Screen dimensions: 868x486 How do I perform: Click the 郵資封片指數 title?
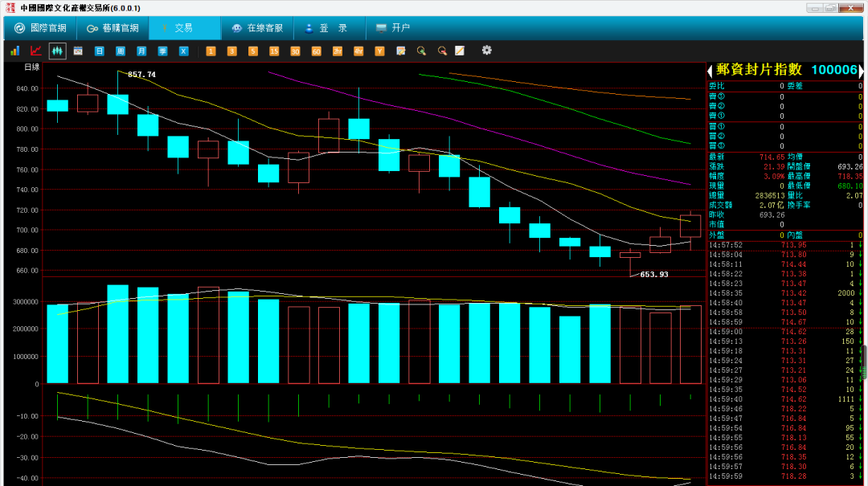(x=759, y=70)
